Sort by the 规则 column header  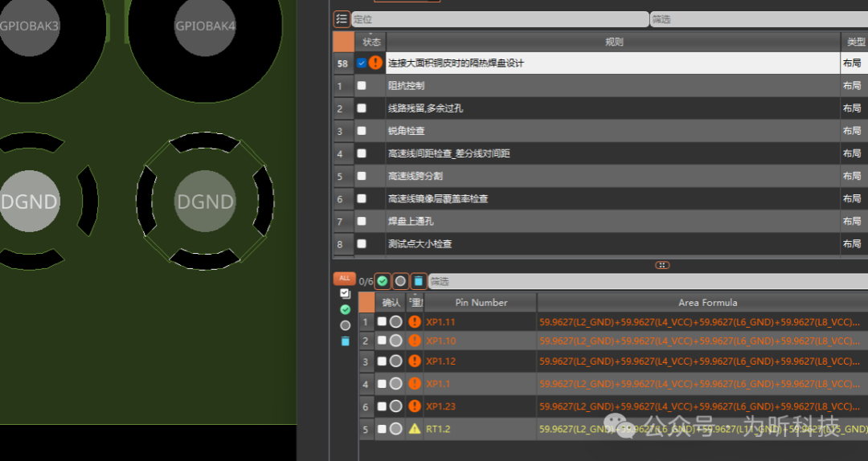click(x=613, y=42)
